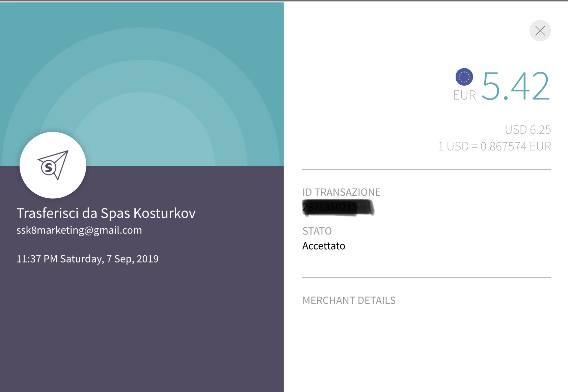Click the Trasferisci da Spas Kosturkov title
Screen dimensions: 568x392
(x=106, y=213)
